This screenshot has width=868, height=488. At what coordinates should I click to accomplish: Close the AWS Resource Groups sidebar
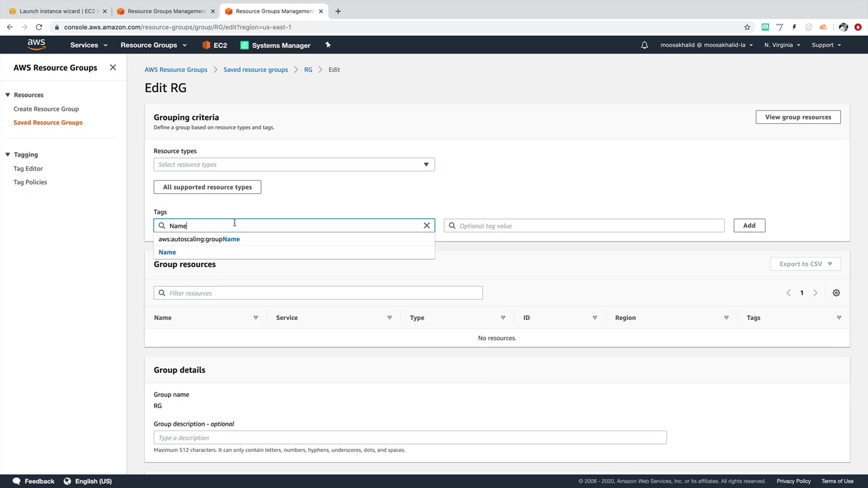point(113,68)
